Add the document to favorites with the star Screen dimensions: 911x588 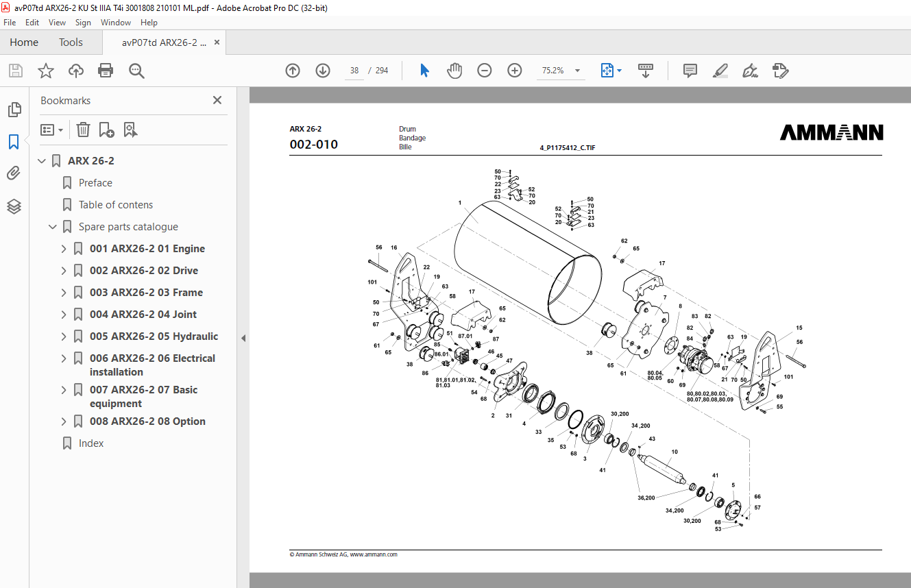45,71
